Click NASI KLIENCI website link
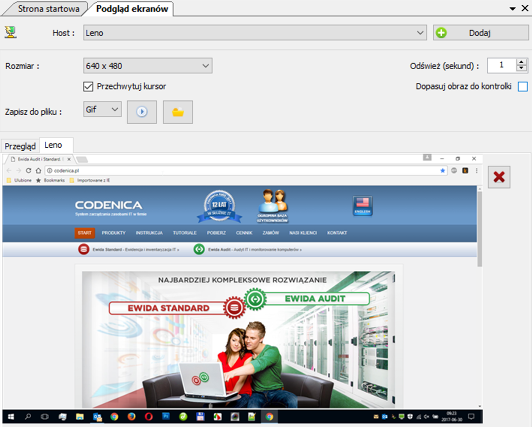The image size is (532, 427). (x=303, y=233)
